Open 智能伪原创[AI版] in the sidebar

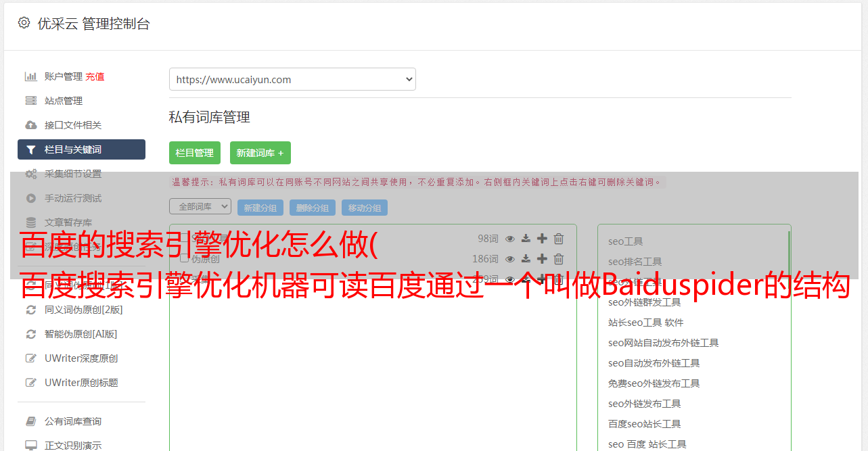[81, 334]
